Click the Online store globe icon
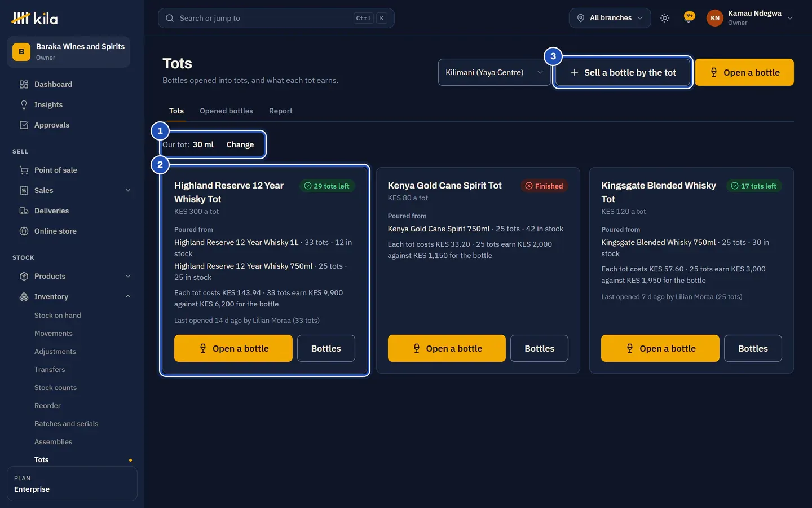 24,231
